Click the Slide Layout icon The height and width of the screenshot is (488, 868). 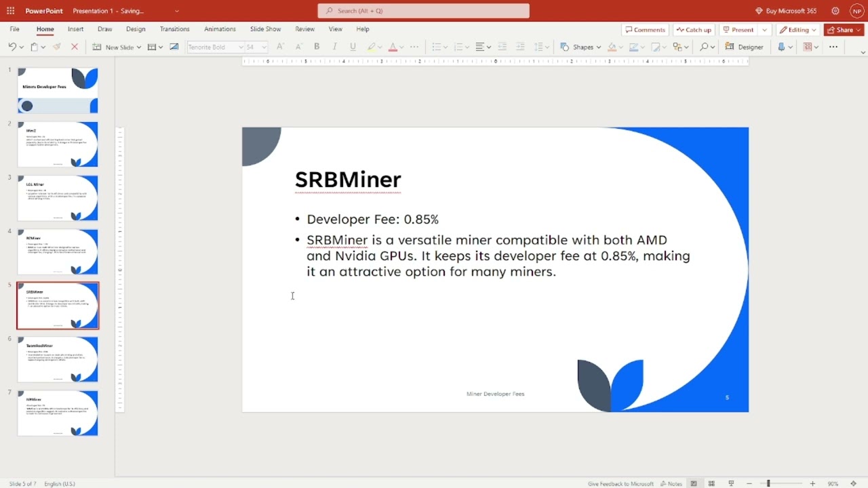[x=151, y=47]
